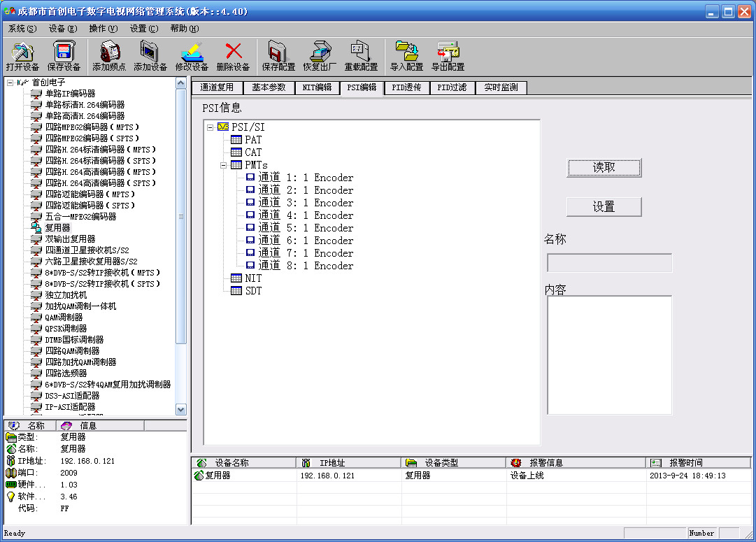Image resolution: width=756 pixels, height=542 pixels.
Task: Collapse the PMTs tree node
Action: 224,165
